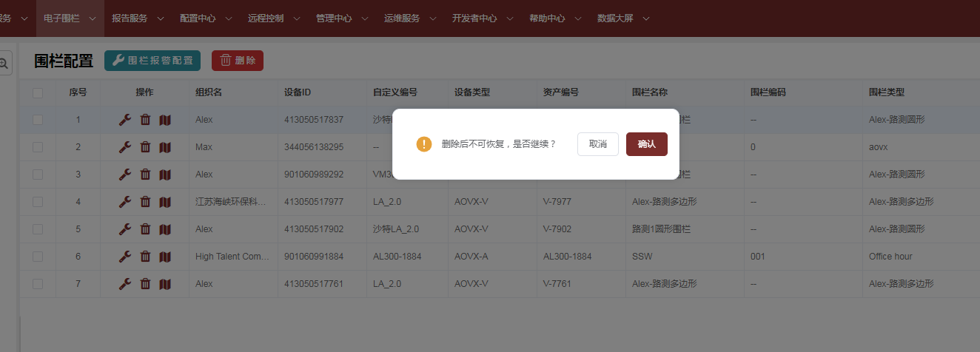Click trash icon in row 5
Viewport: 980px width, 352px height.
[145, 229]
